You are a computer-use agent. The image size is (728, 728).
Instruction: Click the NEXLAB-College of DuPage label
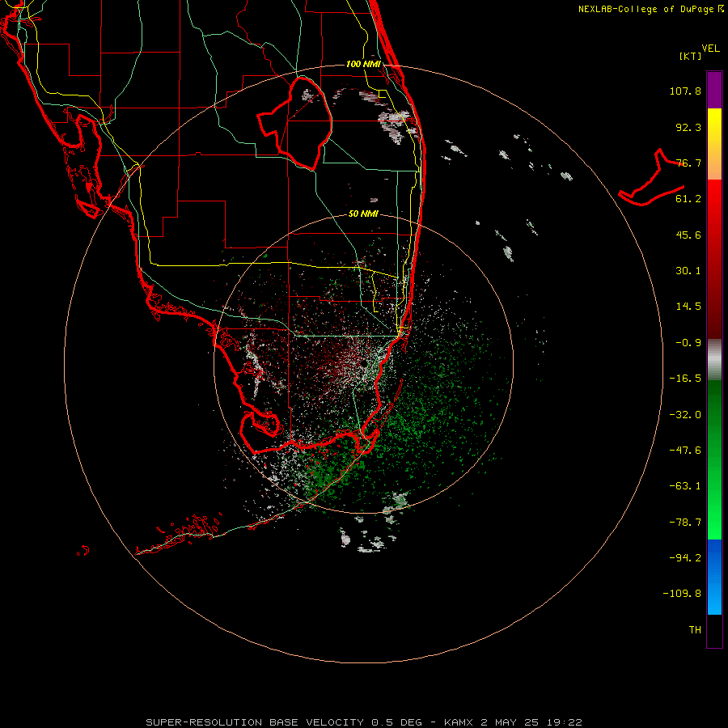[x=650, y=9]
